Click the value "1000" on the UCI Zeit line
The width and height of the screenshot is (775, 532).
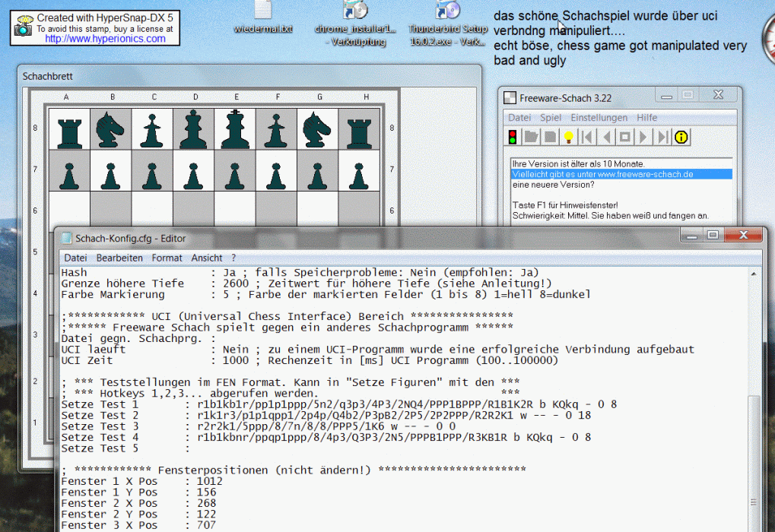(236, 360)
